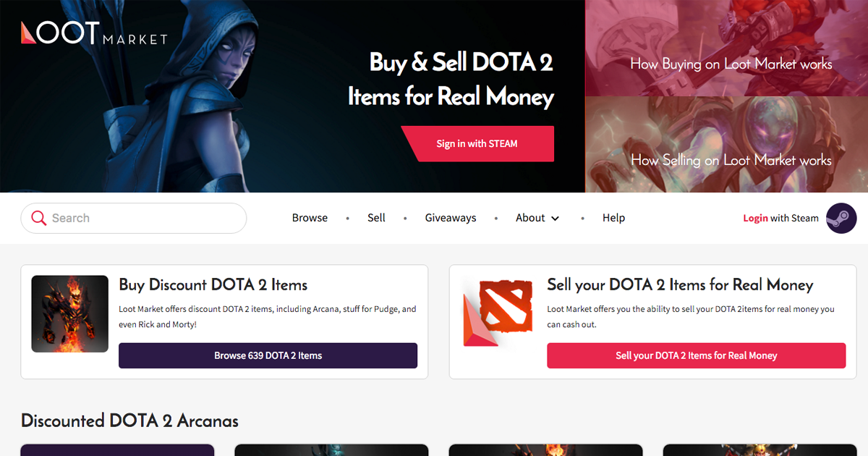Click 'Browse 639 DOTA 2 Items'
This screenshot has height=456, width=868.
pyautogui.click(x=268, y=355)
